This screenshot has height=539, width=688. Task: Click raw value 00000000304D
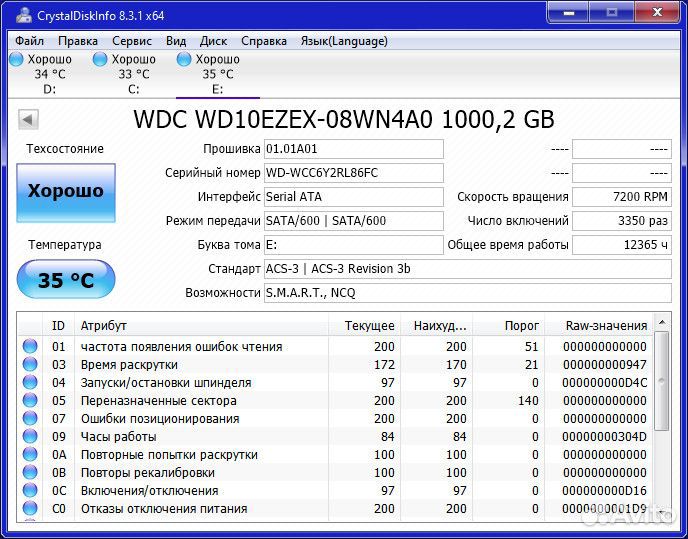pyautogui.click(x=605, y=437)
